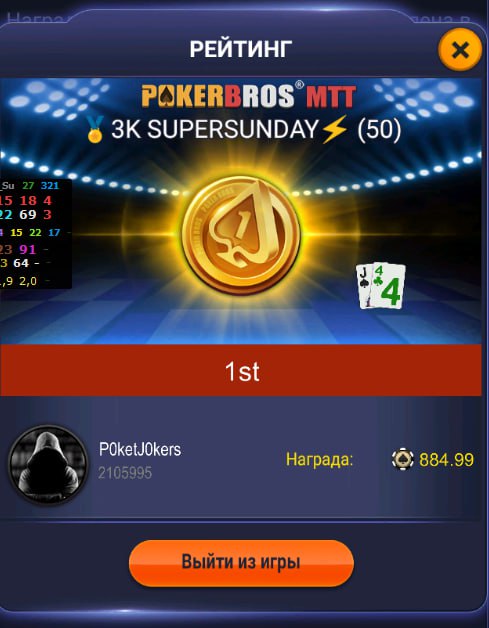Screen dimensions: 489x628
Task: Click the Выйти из игры button
Action: coord(241,562)
